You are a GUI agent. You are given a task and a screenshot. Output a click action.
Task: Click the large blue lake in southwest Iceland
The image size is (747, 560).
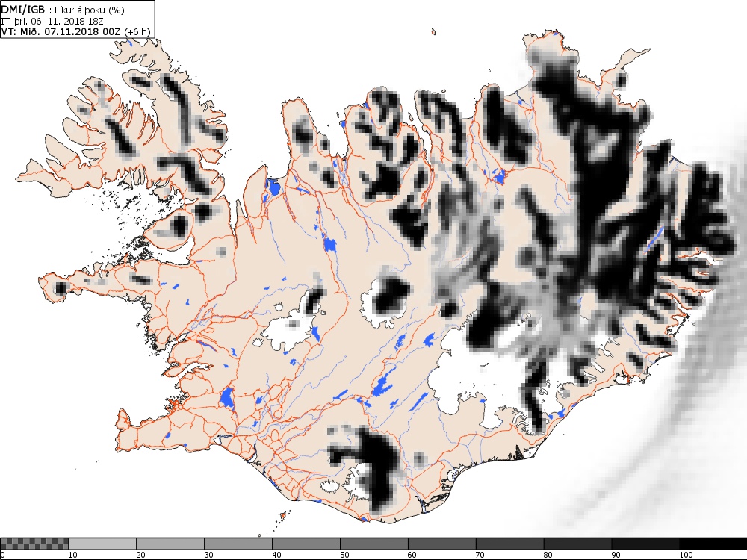click(227, 398)
